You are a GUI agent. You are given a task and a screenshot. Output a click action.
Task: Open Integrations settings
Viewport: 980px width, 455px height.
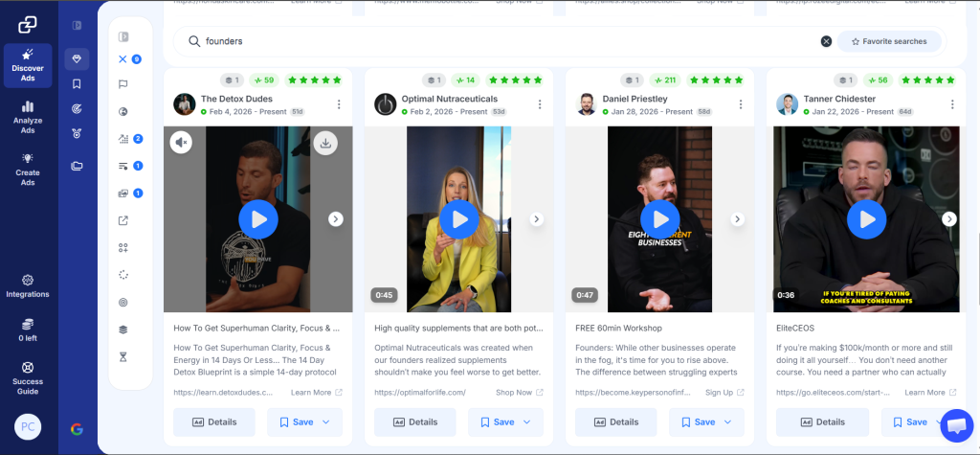tap(28, 286)
